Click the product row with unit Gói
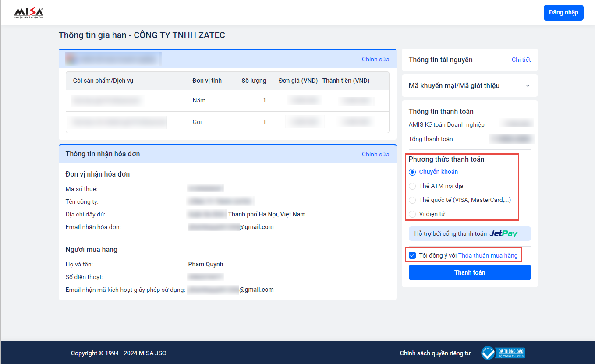Screen dimensions: 595x364 click(227, 122)
